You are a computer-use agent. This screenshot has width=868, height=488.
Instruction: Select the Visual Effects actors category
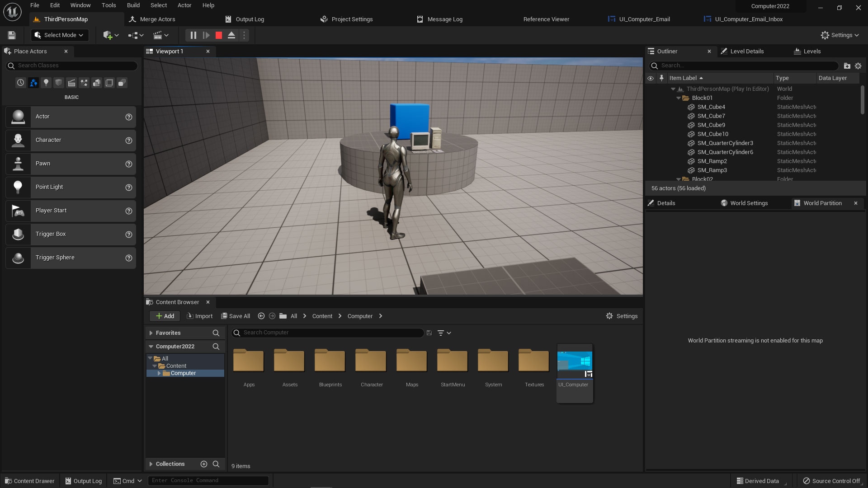(84, 83)
